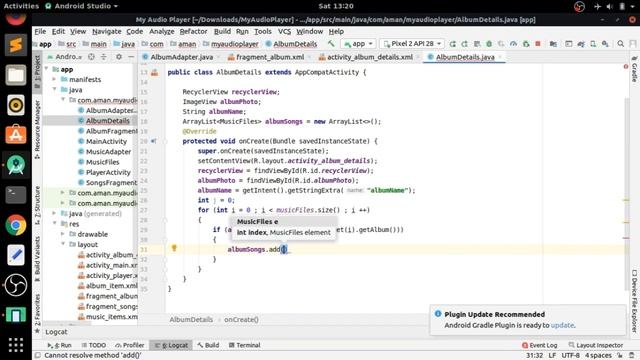
Task: Click the Profile app gauge icon
Action: point(513,44)
